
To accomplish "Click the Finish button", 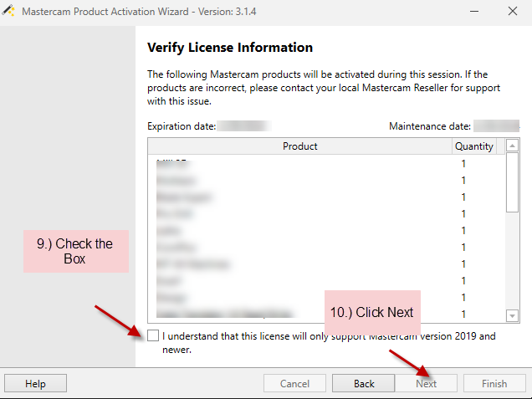I will 494,383.
